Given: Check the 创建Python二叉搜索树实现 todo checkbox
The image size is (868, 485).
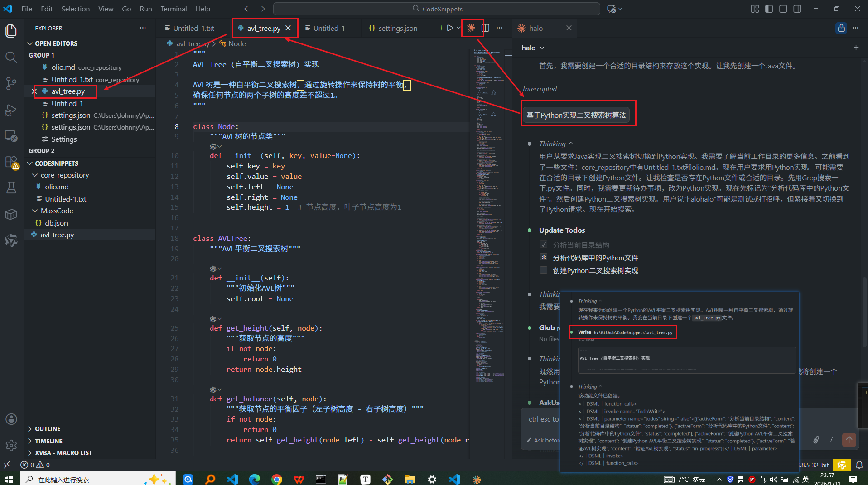Looking at the screenshot, I should pyautogui.click(x=544, y=270).
